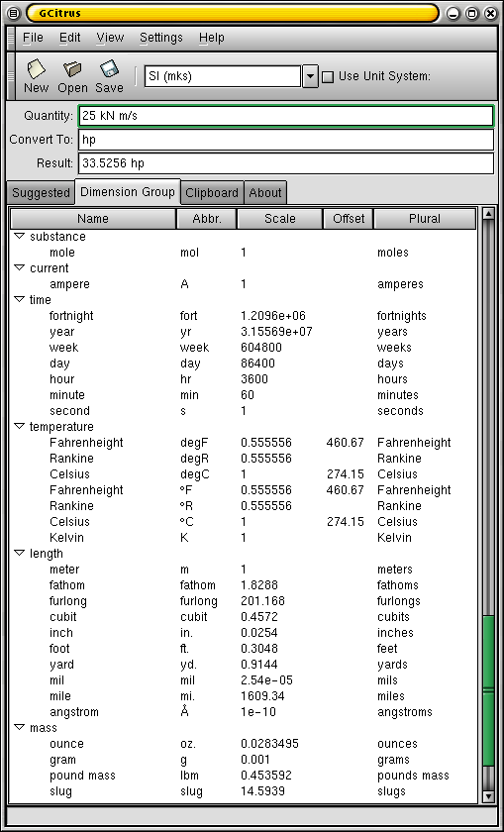
Task: Select the foot row
Action: pyautogui.click(x=243, y=649)
